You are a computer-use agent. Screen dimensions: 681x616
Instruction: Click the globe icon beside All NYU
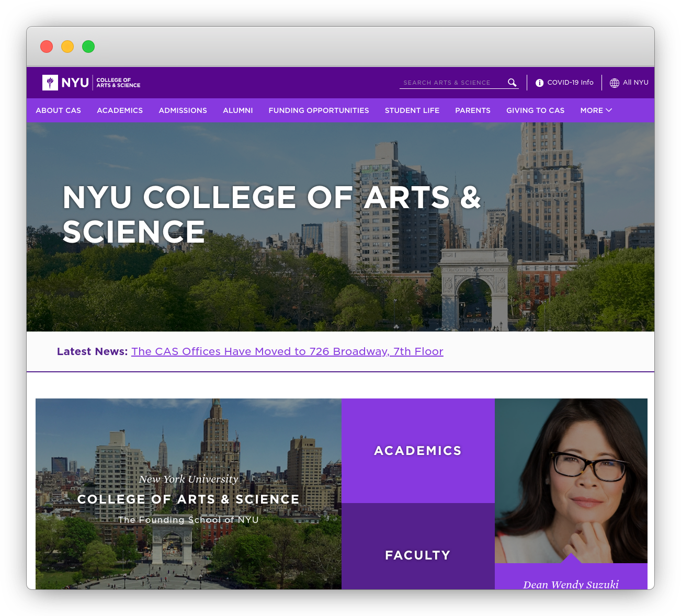click(614, 83)
